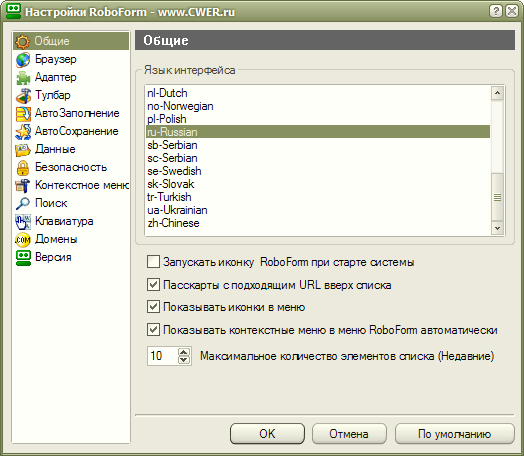Click the АвтоЗаполнение form icon

[x=23, y=114]
